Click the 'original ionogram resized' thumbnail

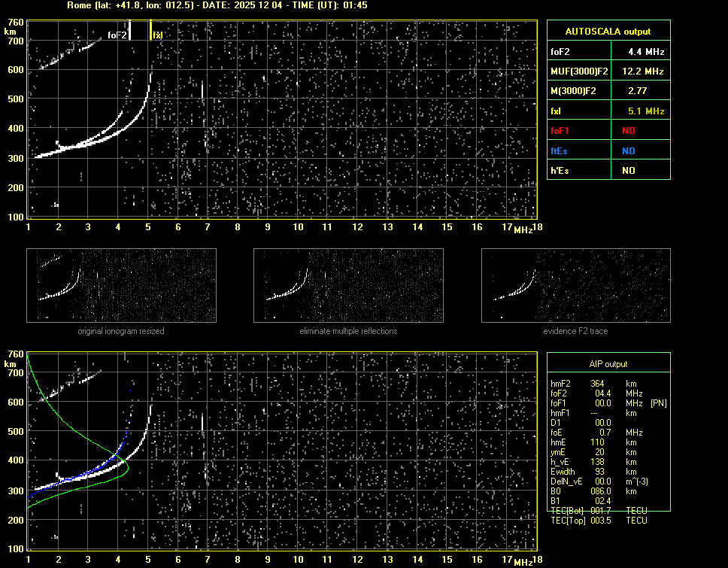pos(121,285)
